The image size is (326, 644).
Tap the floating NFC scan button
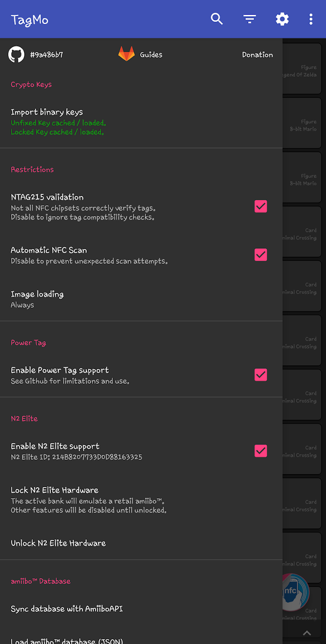tap(295, 591)
